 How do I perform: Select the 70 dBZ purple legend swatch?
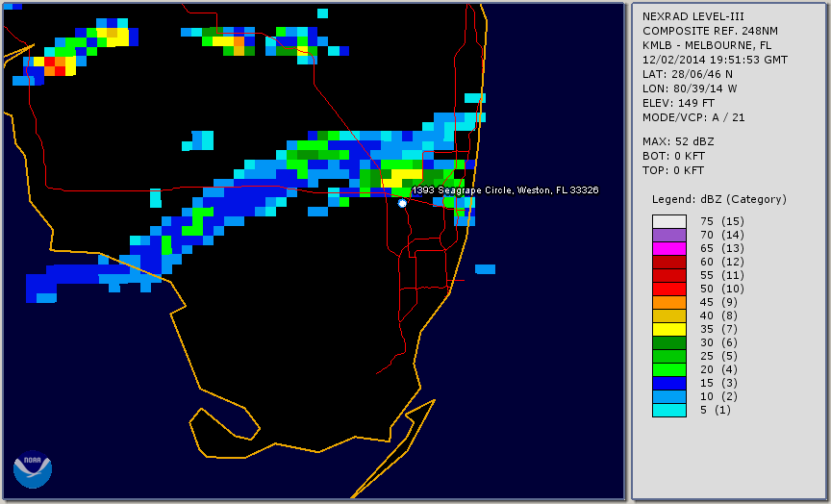669,235
